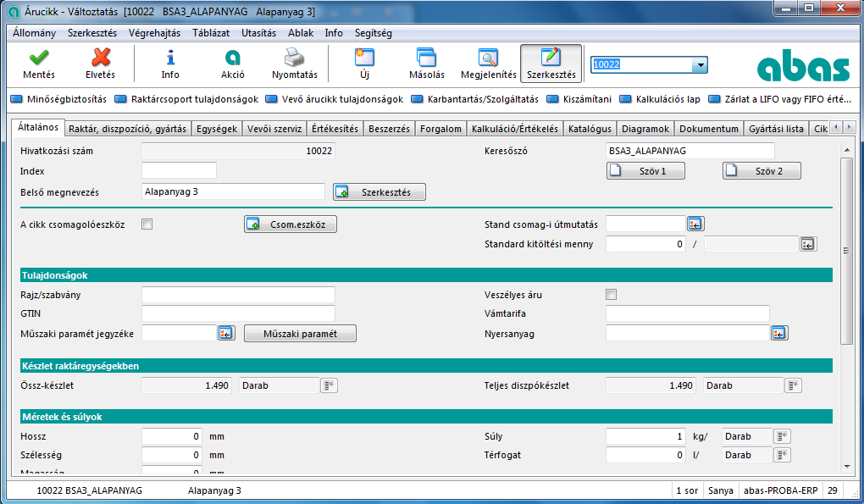Click the lookup icon beside Standard kitöltési menny
Image resolution: width=864 pixels, height=504 pixels.
[808, 244]
